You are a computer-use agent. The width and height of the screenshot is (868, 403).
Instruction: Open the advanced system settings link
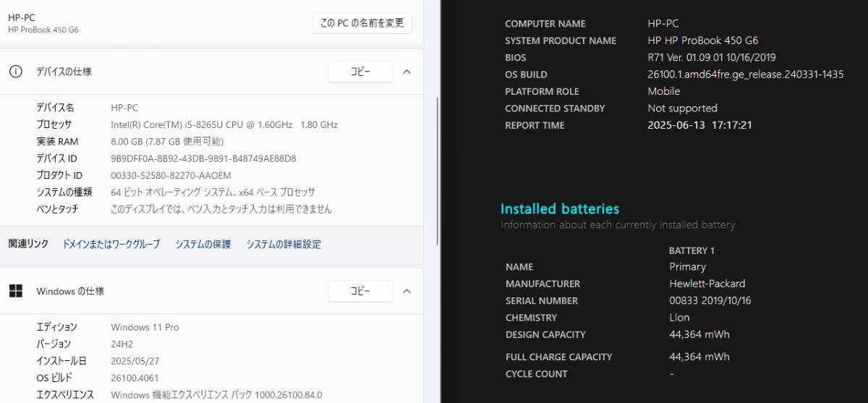tap(284, 245)
